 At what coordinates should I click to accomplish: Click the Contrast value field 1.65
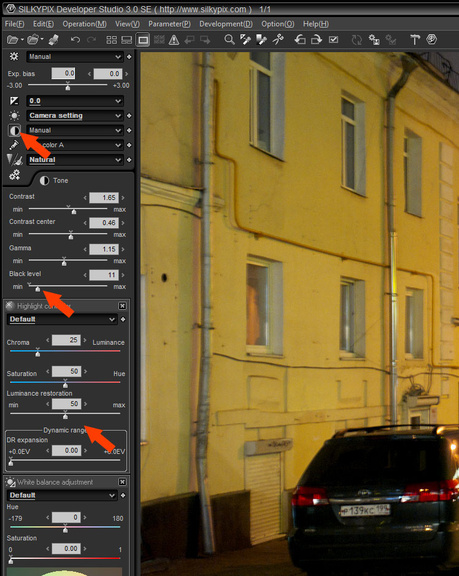104,198
